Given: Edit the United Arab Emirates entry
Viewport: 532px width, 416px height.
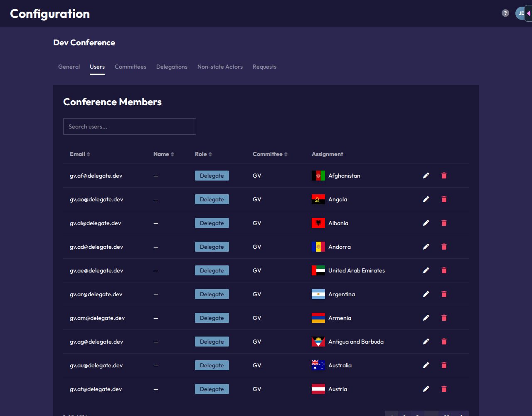Looking at the screenshot, I should pos(426,270).
